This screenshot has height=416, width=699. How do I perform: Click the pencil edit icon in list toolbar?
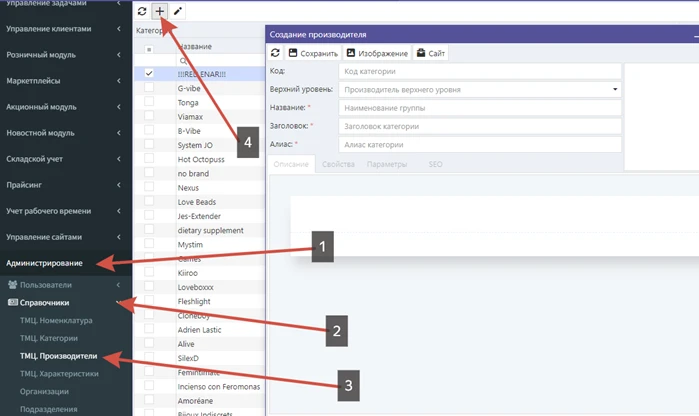pos(178,11)
